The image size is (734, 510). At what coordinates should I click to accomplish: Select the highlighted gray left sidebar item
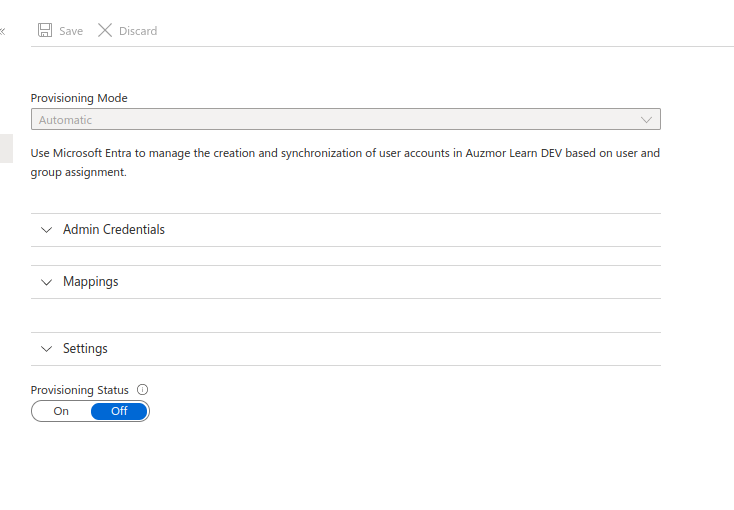6,148
